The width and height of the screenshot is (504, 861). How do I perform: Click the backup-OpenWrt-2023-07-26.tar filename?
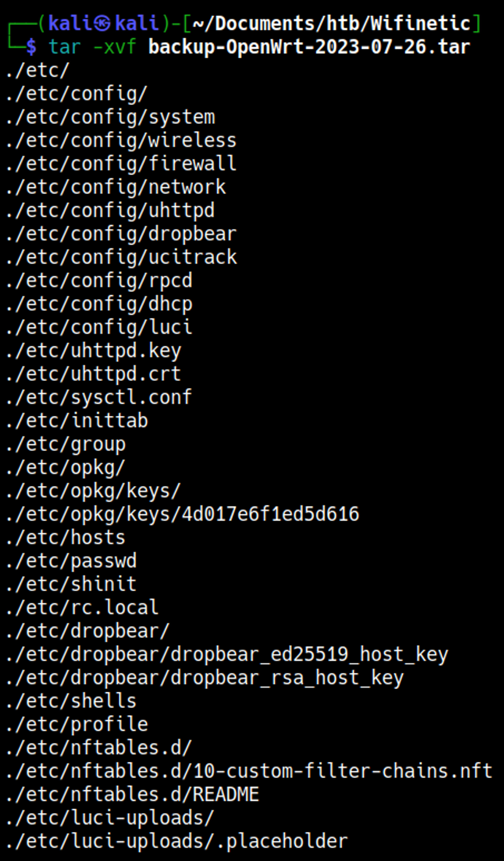click(x=309, y=46)
